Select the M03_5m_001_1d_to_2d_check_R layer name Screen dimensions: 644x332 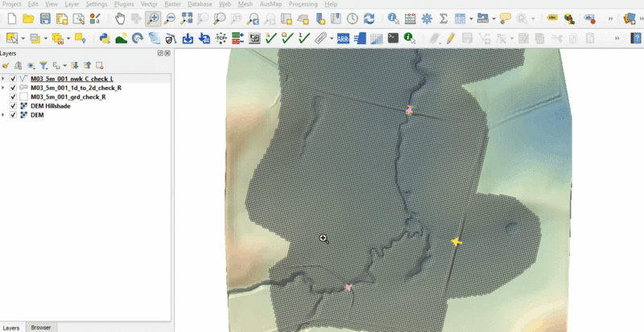click(76, 88)
